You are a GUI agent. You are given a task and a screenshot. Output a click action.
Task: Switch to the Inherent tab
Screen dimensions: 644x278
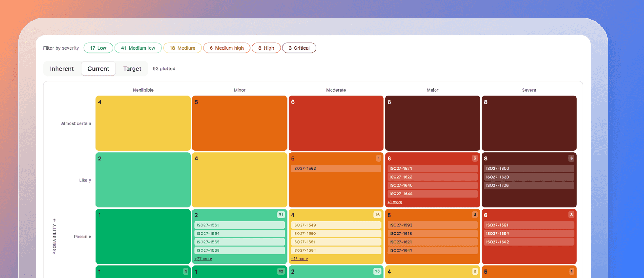click(x=62, y=69)
